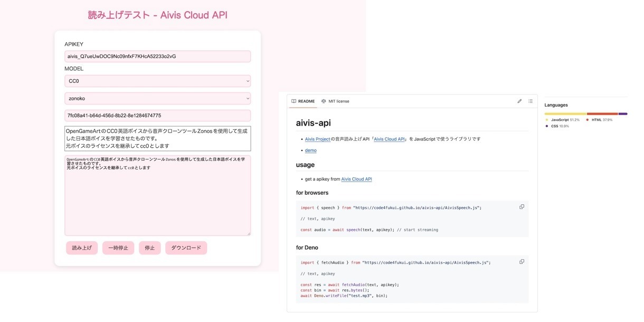Click the aivis-api README heading

(314, 123)
